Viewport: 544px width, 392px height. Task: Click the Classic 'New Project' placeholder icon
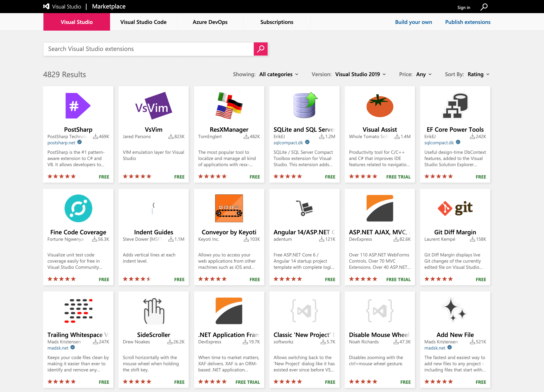point(304,311)
